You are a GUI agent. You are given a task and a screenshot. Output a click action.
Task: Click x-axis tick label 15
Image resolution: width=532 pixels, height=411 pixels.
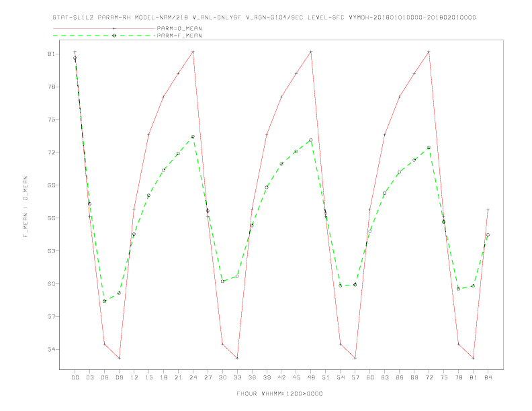pos(148,377)
